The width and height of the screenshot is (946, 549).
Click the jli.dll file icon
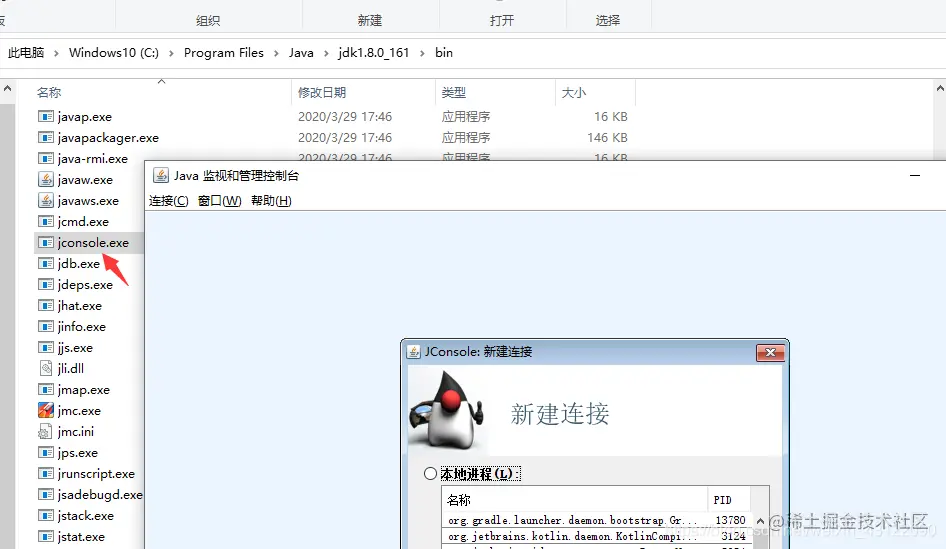pos(45,368)
